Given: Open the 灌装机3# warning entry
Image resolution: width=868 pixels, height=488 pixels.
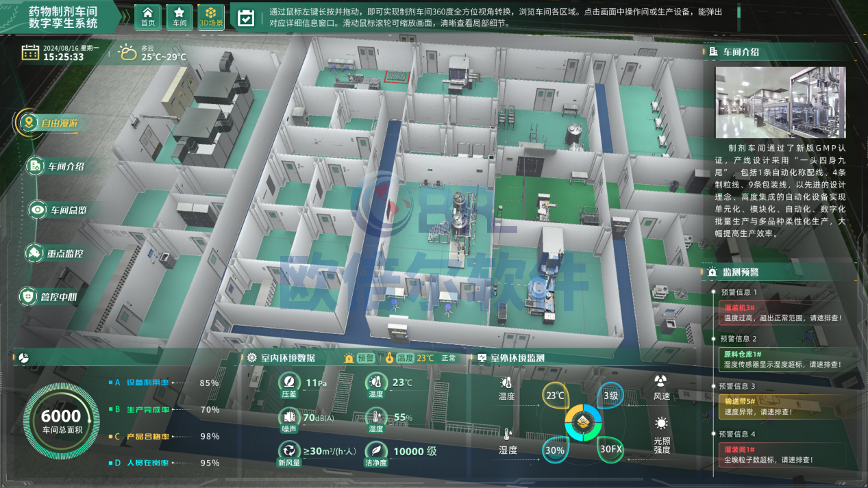Looking at the screenshot, I should [x=781, y=313].
